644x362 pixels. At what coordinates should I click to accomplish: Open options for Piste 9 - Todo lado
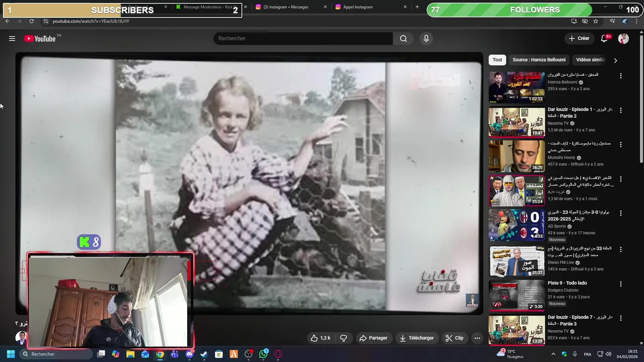click(x=620, y=284)
